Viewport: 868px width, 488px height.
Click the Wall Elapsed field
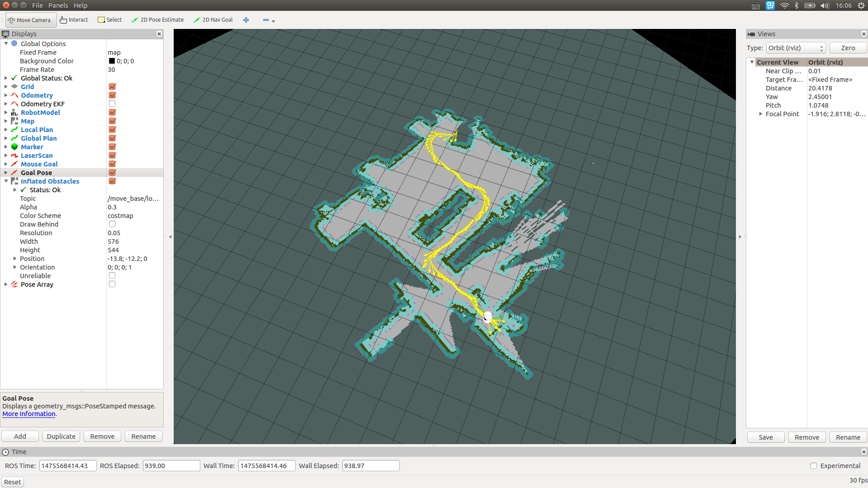point(371,466)
